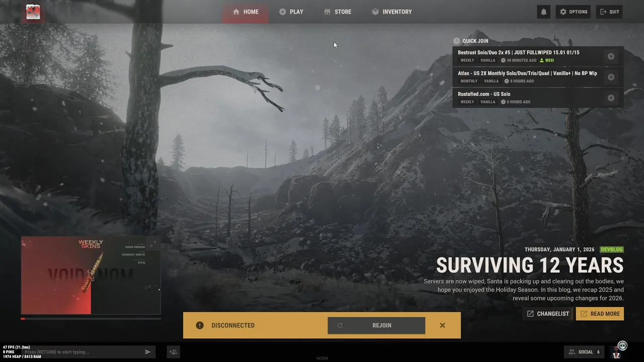Viewport: 644px width, 362px height.
Task: Open the Home tab
Action: (x=246, y=12)
